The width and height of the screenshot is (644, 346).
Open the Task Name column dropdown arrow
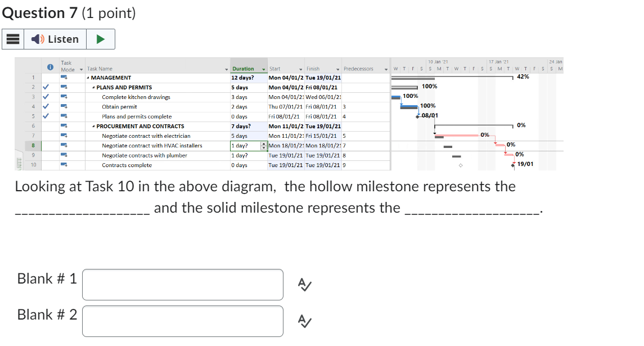(226, 68)
